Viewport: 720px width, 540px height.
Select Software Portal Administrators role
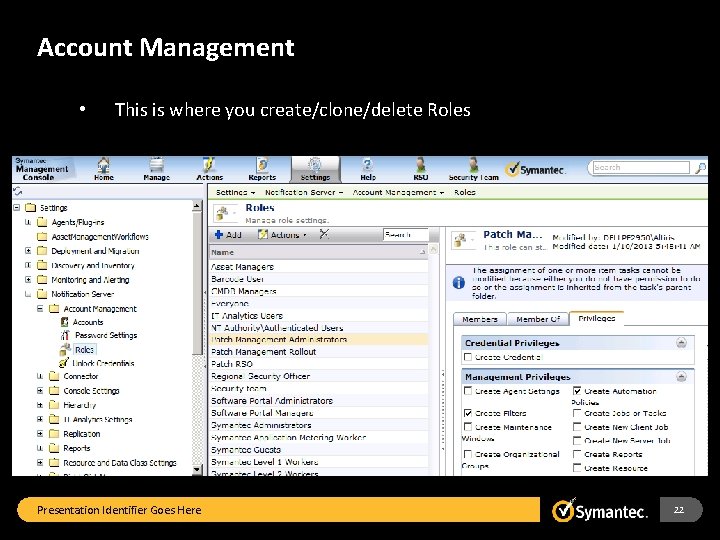click(319, 400)
